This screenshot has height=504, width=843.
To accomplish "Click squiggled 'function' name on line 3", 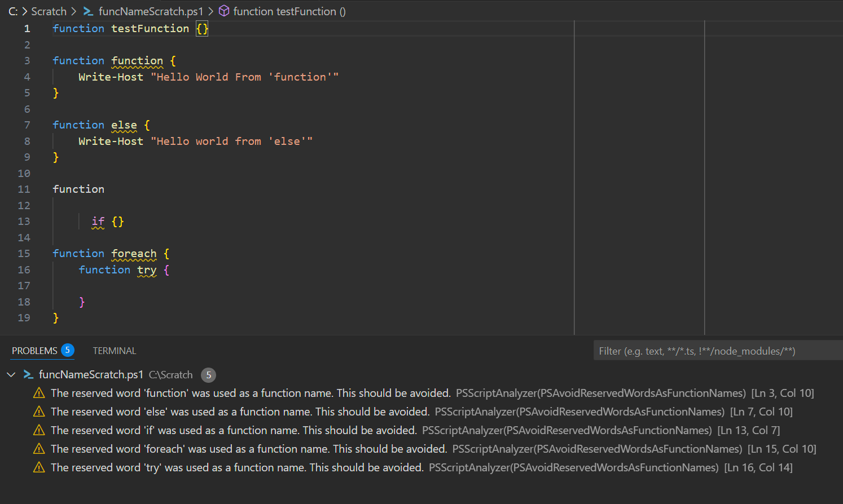I will click(x=137, y=60).
